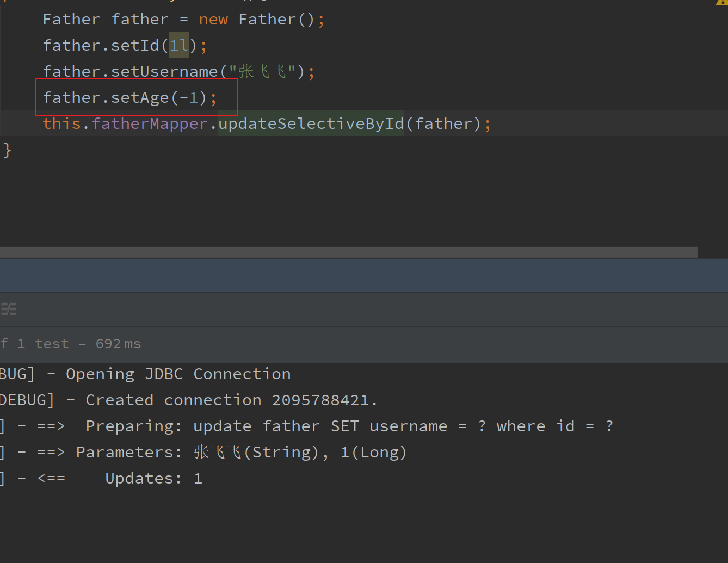Click the fatherMapper field reference

click(x=150, y=124)
